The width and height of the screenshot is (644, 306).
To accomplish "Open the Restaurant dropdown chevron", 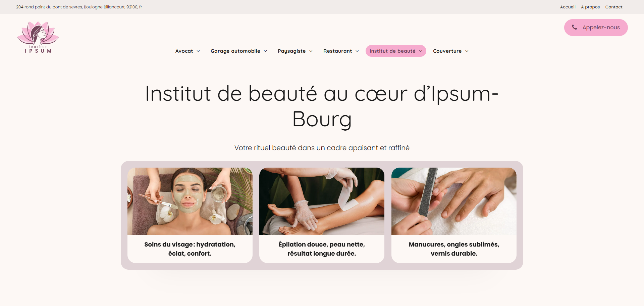I will [357, 51].
